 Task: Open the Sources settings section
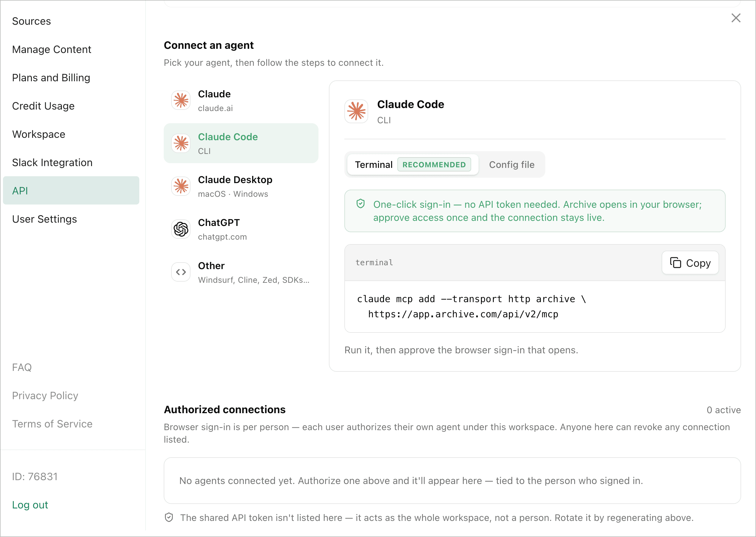click(71, 21)
